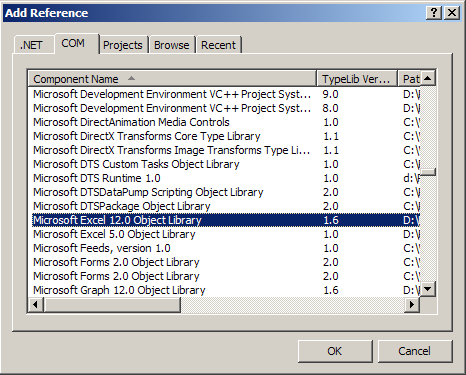Viewport: 466px width, 375px height.
Task: Select Microsoft DTS Custom Tasks Object Library
Action: click(x=226, y=164)
